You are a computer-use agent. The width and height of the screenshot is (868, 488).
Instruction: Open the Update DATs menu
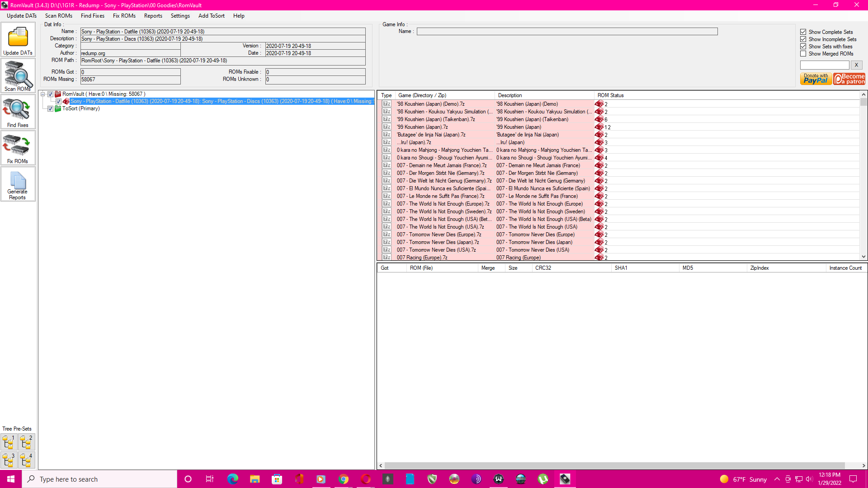click(22, 16)
